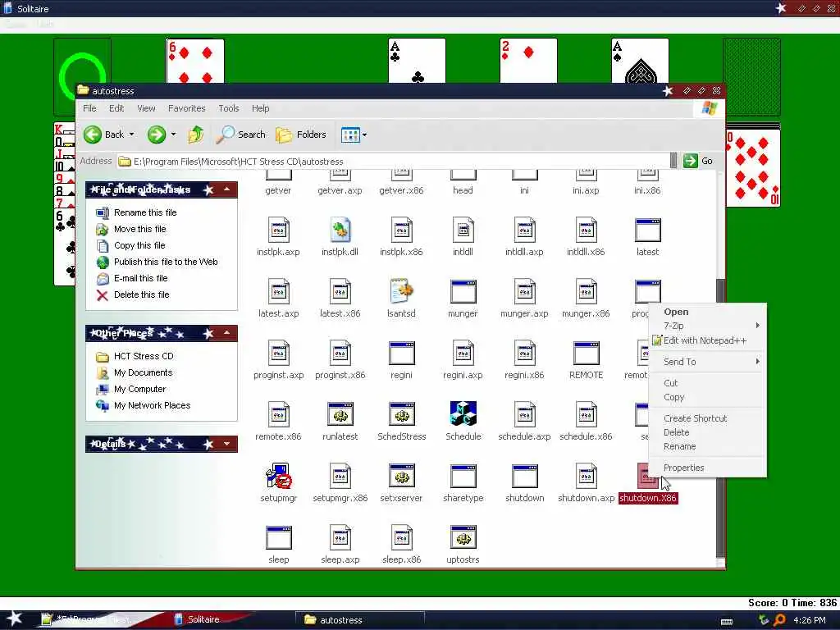Select the instlpk.dll file icon

340,231
